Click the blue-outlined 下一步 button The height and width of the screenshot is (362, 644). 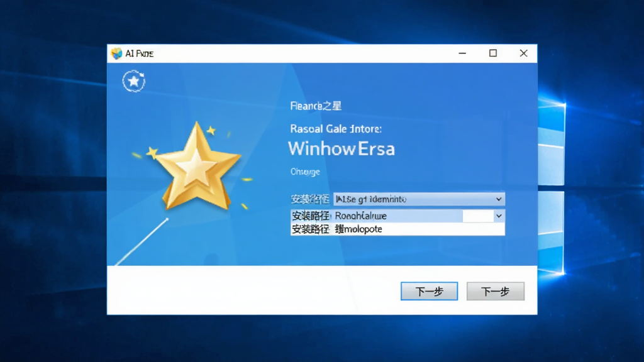[x=429, y=291]
